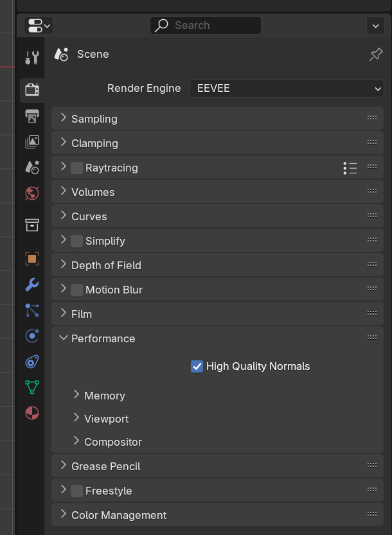Open View Layer properties tab

(32, 141)
